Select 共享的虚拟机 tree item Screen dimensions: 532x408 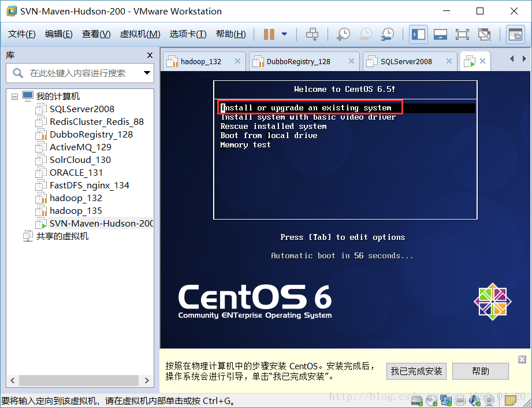pos(62,236)
